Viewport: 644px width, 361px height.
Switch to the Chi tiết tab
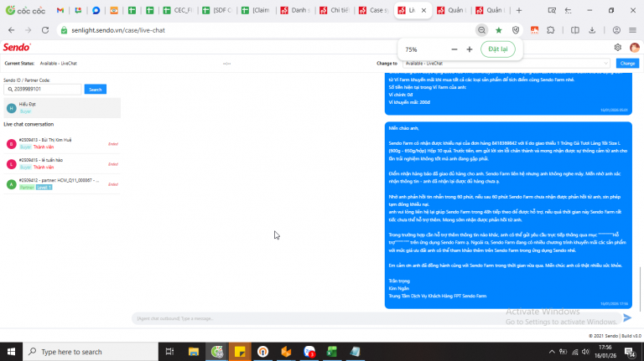pyautogui.click(x=335, y=10)
